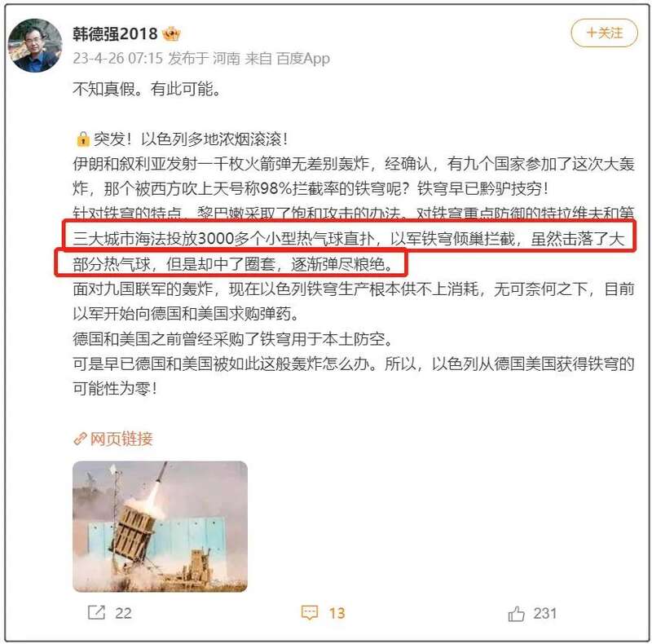Click the lock emoji before 突发
Image resolution: width=652 pixels, height=644 pixels.
pyautogui.click(x=83, y=139)
